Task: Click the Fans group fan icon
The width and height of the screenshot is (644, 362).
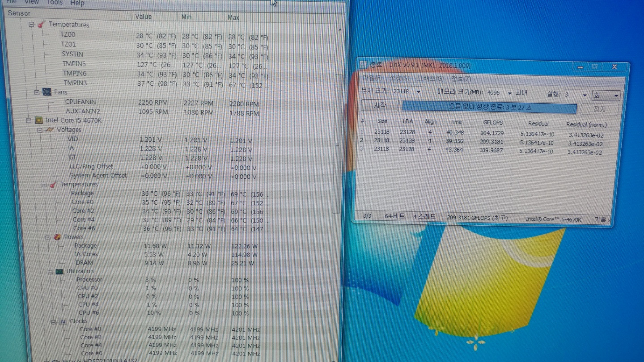Action: pos(47,92)
